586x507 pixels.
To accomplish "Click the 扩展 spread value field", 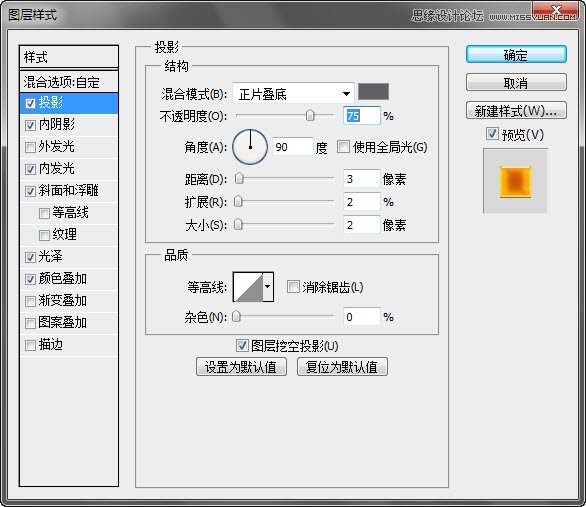I will (x=361, y=202).
